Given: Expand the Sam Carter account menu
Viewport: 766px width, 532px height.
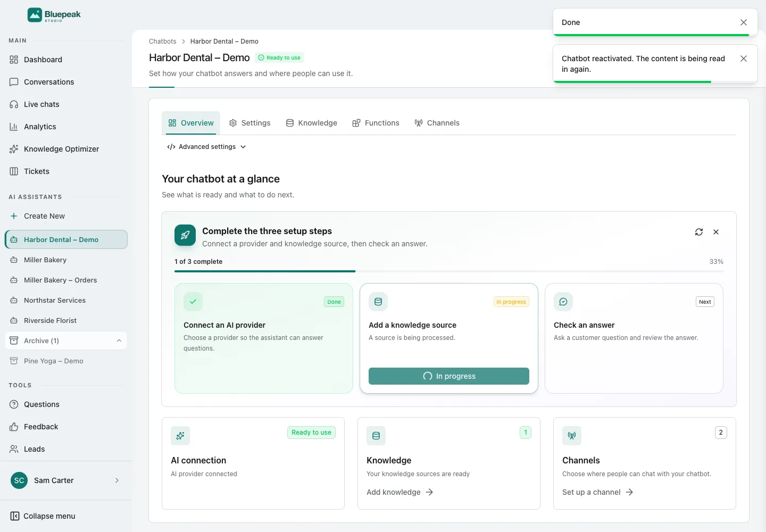Looking at the screenshot, I should [66, 480].
